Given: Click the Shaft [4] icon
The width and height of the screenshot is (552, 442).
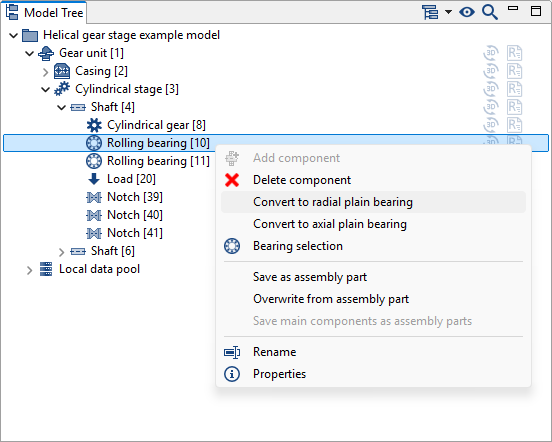Looking at the screenshot, I should (78, 107).
